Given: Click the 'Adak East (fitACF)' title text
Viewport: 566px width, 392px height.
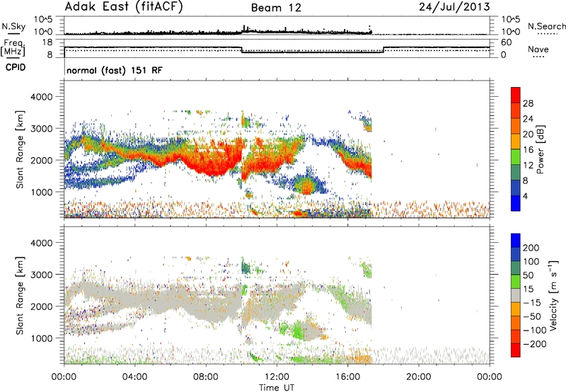Looking at the screenshot, I should click(124, 7).
